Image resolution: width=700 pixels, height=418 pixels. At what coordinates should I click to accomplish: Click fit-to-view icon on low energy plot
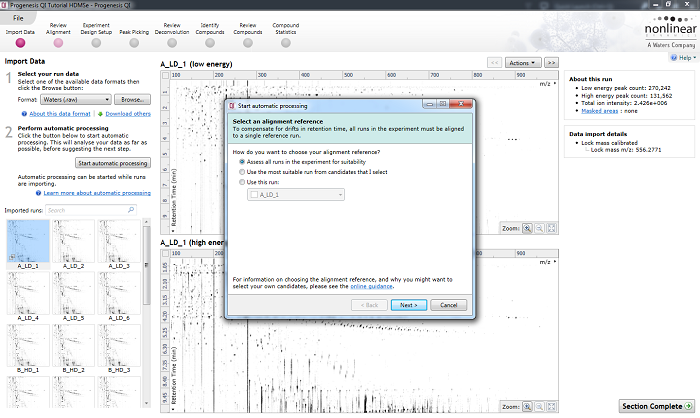coord(552,228)
